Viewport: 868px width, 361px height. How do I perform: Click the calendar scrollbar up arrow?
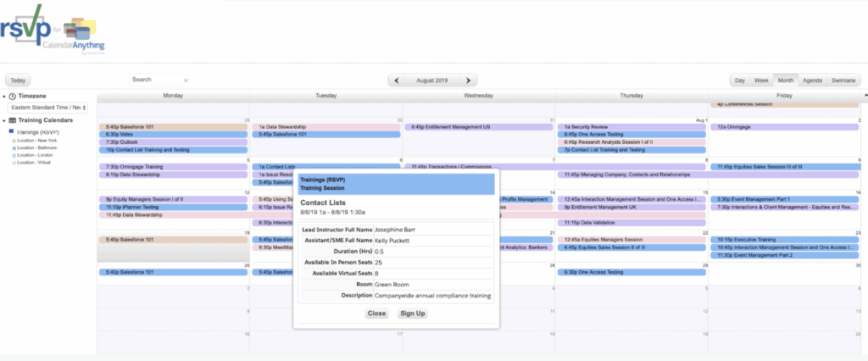click(865, 96)
